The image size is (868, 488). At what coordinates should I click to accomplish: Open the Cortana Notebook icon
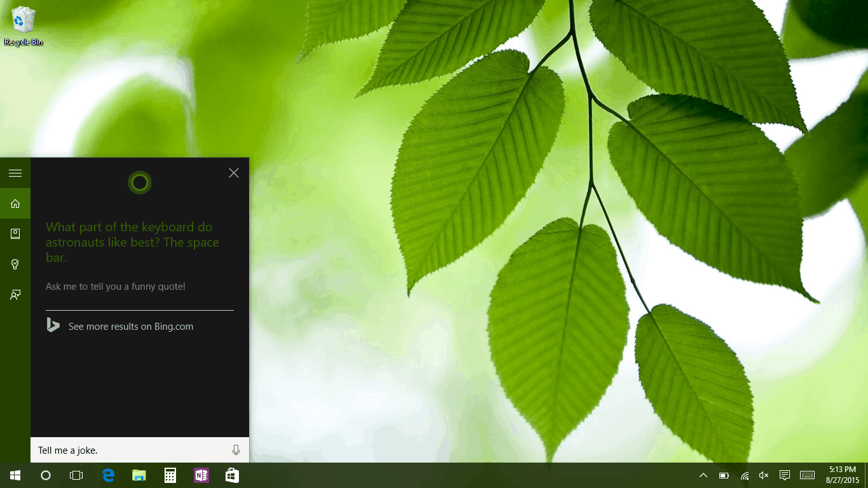coord(15,233)
